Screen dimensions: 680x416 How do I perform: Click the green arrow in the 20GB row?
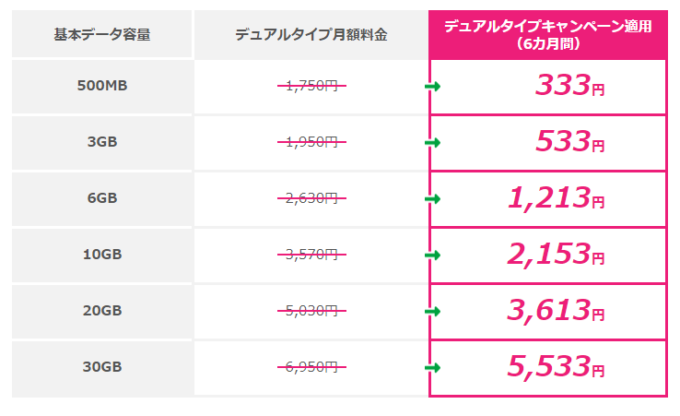click(x=432, y=312)
